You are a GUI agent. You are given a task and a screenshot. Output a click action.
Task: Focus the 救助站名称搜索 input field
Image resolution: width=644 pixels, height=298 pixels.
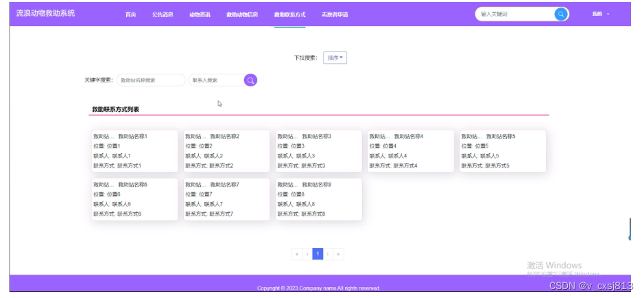151,80
